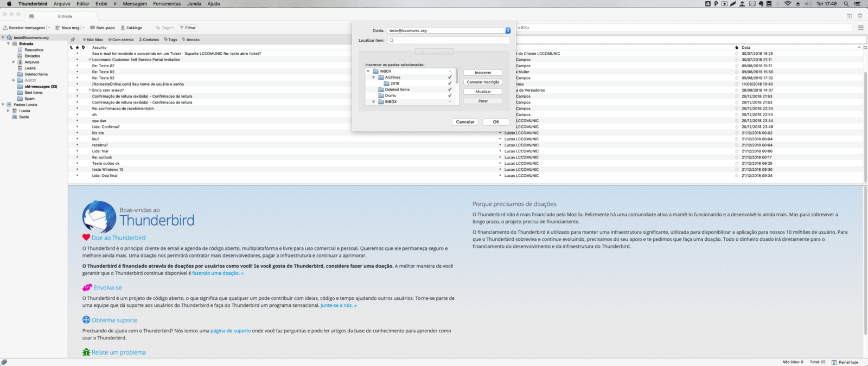Sort by the star column header
868x366 pixels.
click(x=77, y=47)
